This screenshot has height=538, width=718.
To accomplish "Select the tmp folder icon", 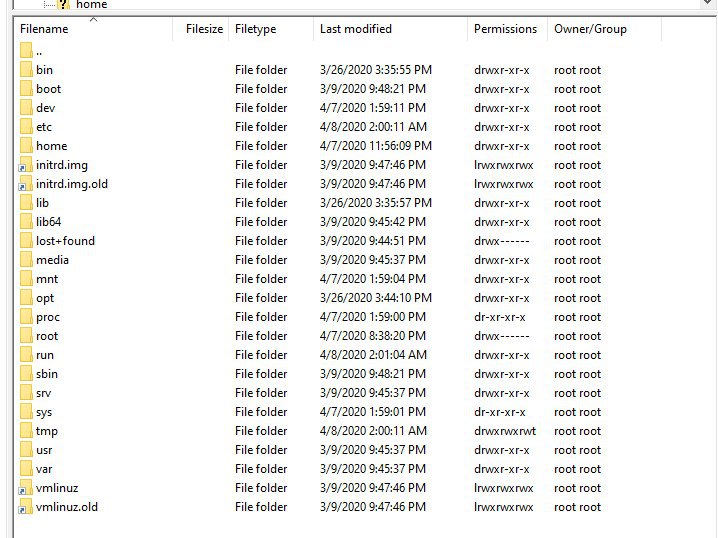I will click(26, 431).
